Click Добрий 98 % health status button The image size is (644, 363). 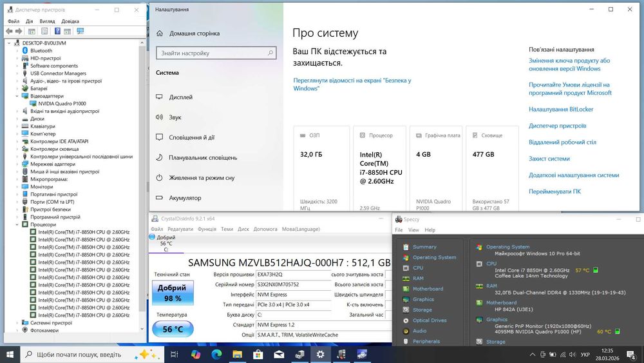click(x=173, y=293)
